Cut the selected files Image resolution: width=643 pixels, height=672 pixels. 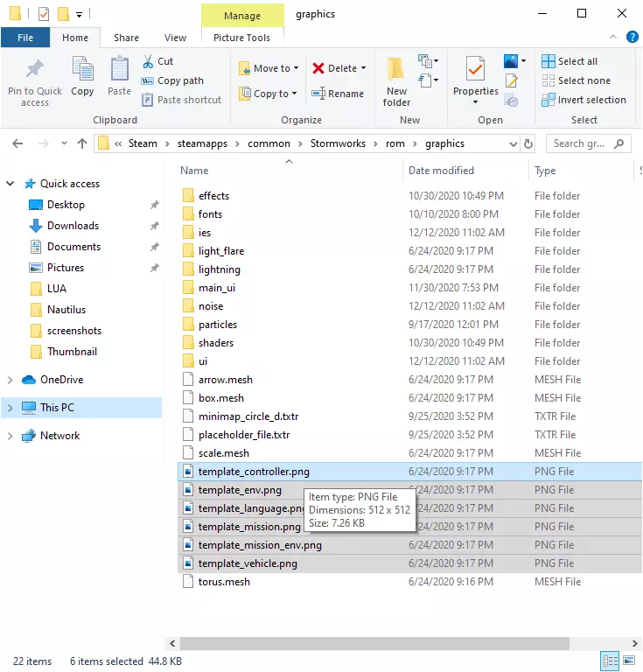tap(157, 61)
